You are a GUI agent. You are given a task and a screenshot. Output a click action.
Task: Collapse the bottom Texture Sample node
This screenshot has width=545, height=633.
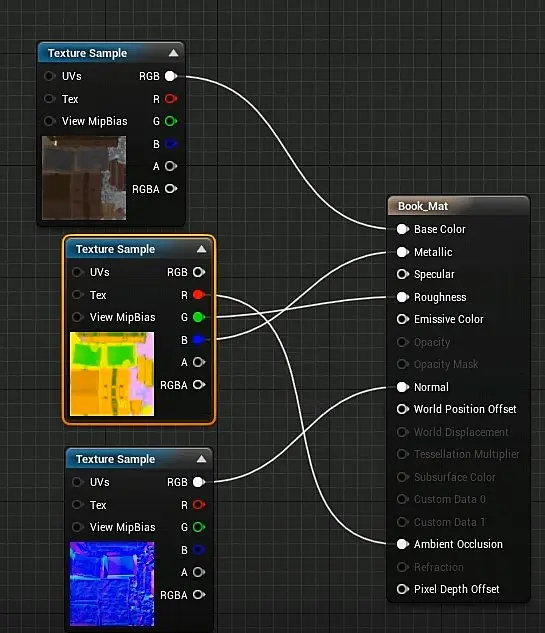coord(201,459)
